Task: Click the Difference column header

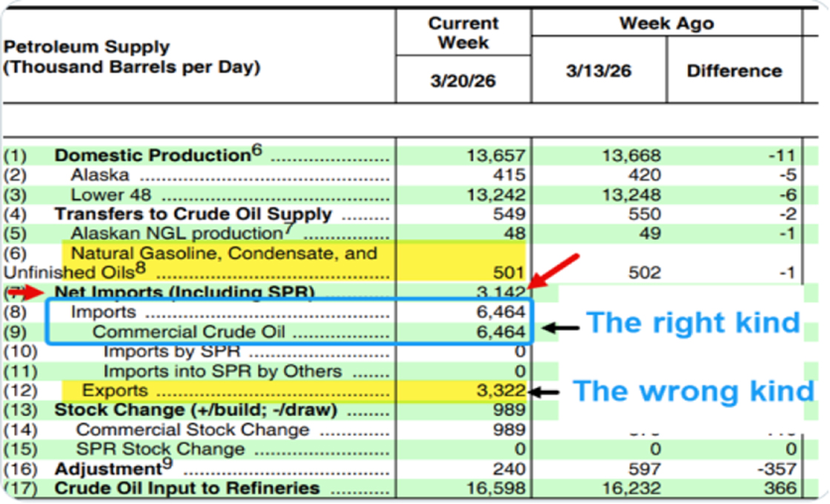Action: coord(734,71)
